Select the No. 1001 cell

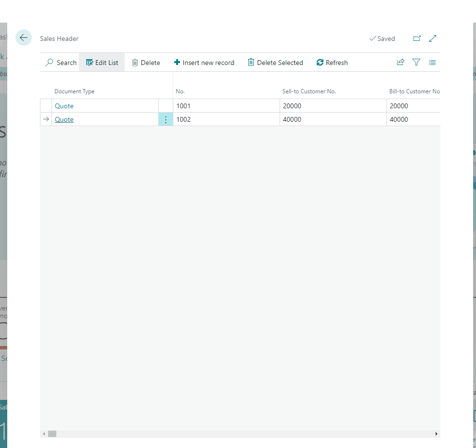tap(226, 106)
